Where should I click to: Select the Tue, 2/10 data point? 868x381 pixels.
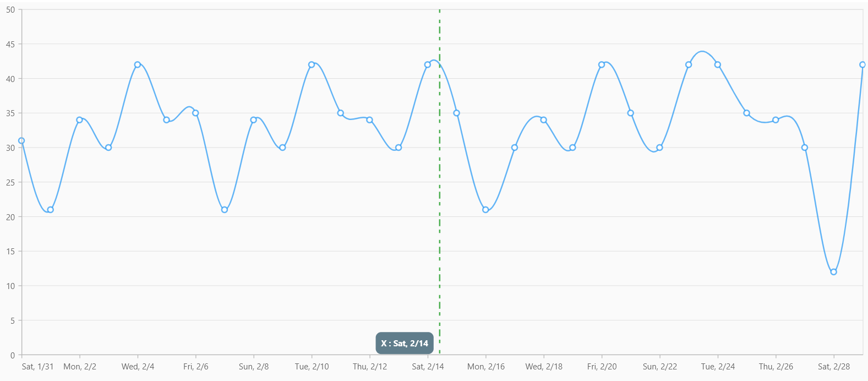point(312,64)
